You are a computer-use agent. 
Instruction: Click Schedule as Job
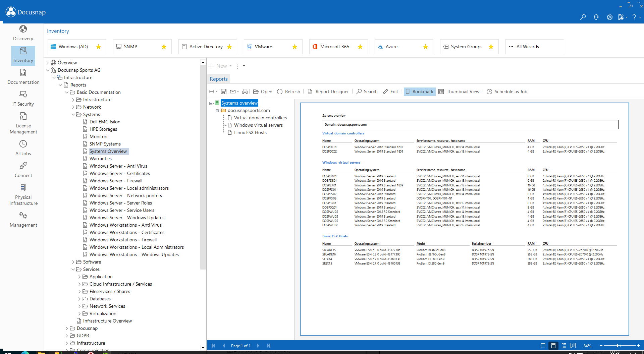click(x=507, y=92)
